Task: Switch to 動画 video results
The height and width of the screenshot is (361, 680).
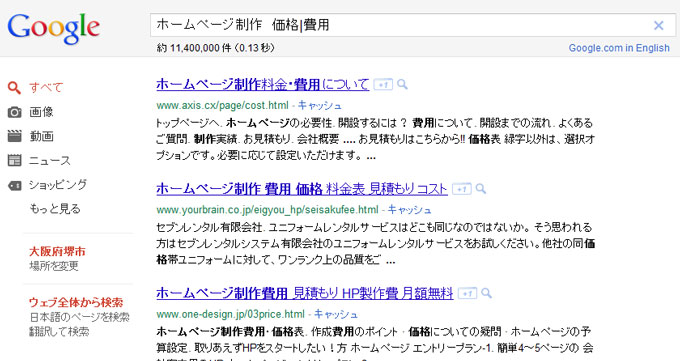Action: pos(41,136)
